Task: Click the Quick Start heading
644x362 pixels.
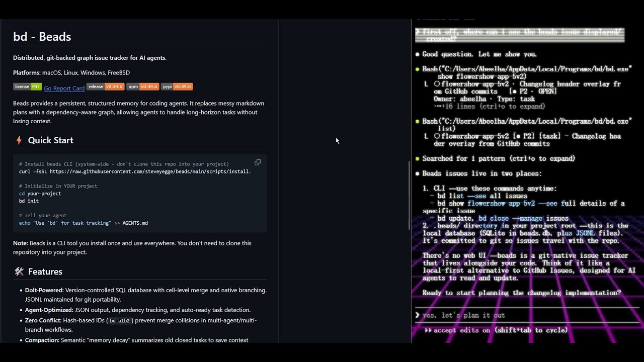Action: [51, 140]
